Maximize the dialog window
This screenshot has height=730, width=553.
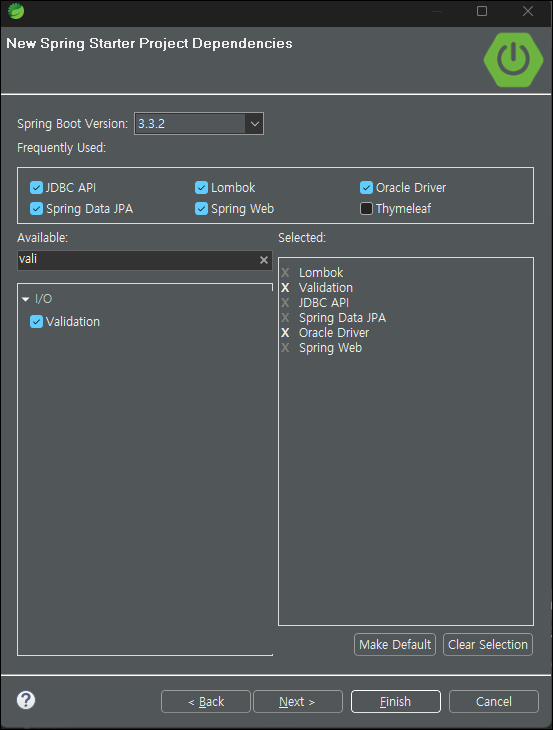click(482, 11)
